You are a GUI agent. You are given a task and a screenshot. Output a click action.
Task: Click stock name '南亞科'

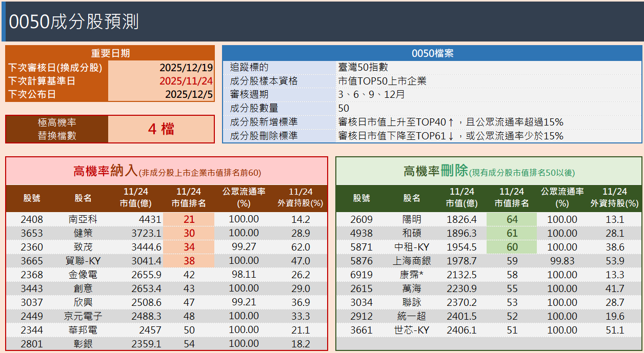click(x=83, y=219)
